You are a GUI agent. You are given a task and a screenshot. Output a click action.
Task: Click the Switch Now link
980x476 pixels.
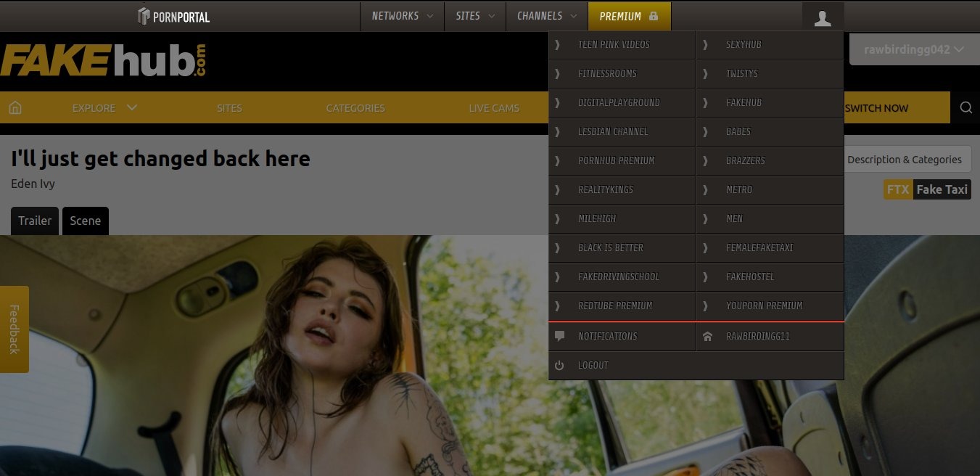tap(876, 108)
